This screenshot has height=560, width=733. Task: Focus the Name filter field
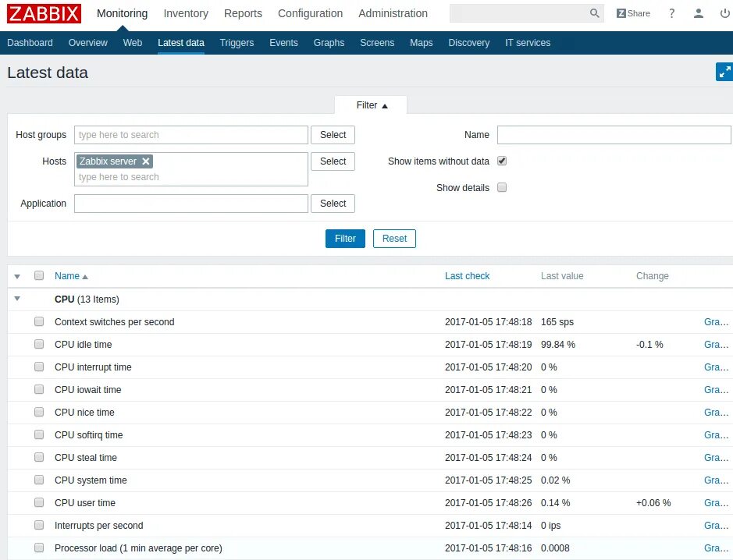point(614,135)
